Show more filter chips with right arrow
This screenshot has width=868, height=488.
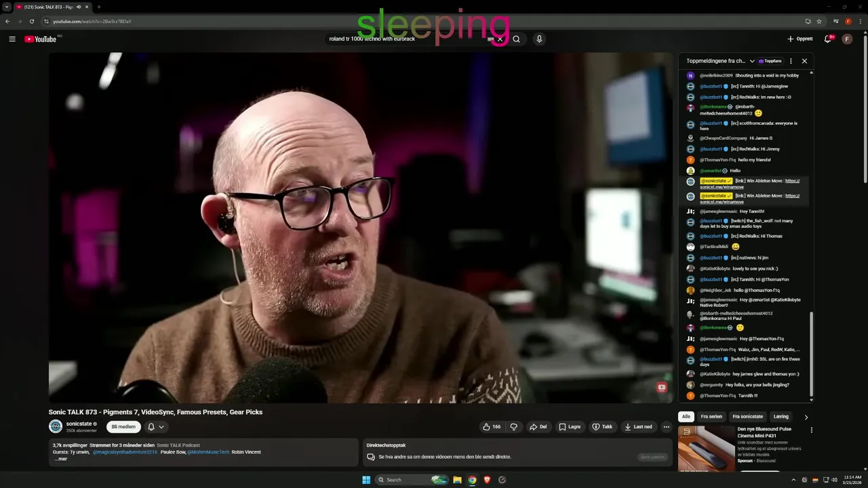click(806, 418)
